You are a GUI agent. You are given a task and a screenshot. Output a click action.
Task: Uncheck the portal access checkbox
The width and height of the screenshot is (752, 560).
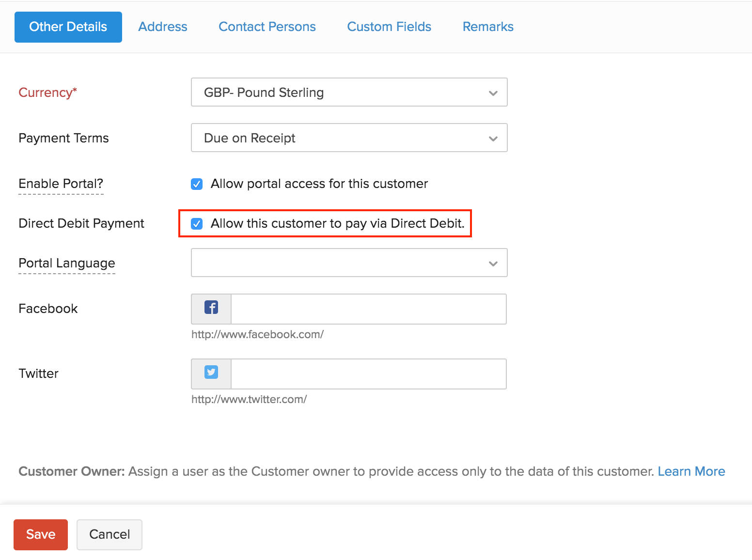click(x=197, y=184)
